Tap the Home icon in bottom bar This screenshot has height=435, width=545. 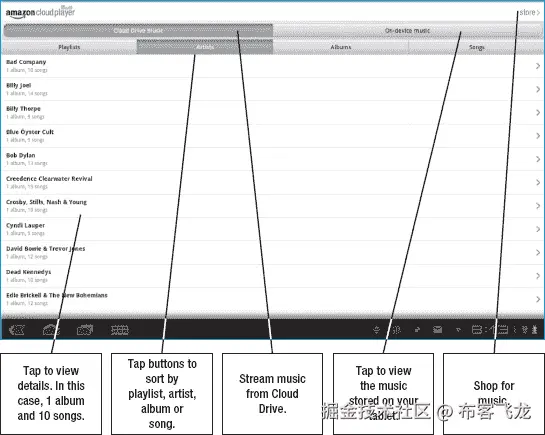coord(51,329)
